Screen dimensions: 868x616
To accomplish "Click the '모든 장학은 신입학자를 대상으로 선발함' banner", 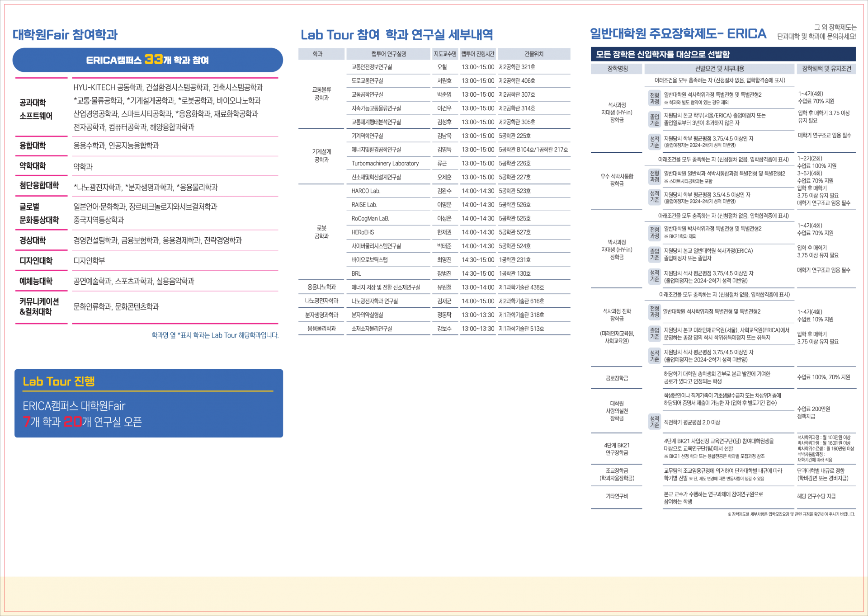I will 723,54.
